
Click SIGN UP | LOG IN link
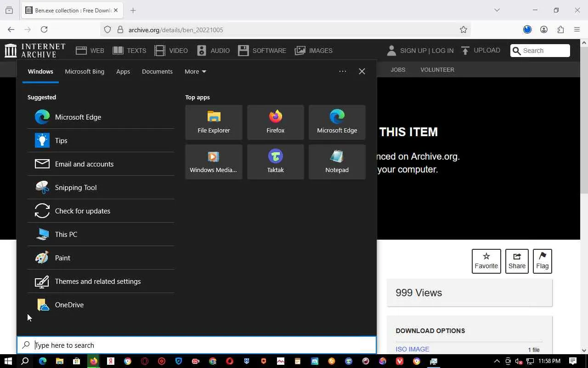pos(420,51)
